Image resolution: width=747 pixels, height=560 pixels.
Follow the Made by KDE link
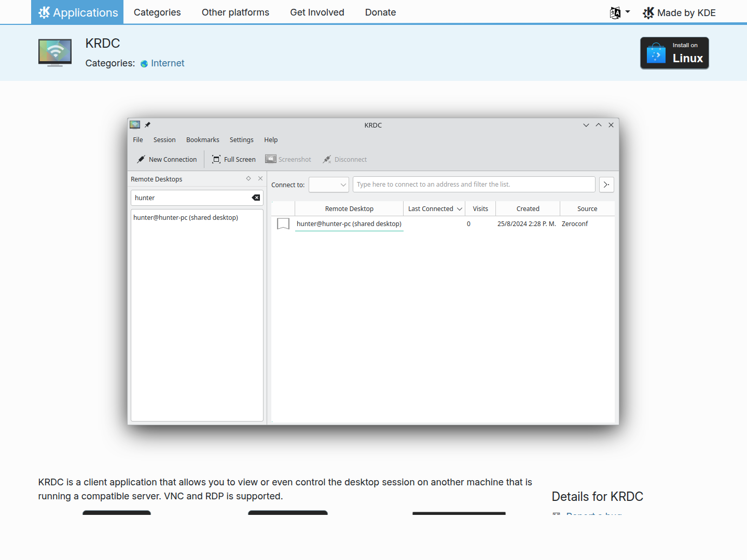click(679, 12)
